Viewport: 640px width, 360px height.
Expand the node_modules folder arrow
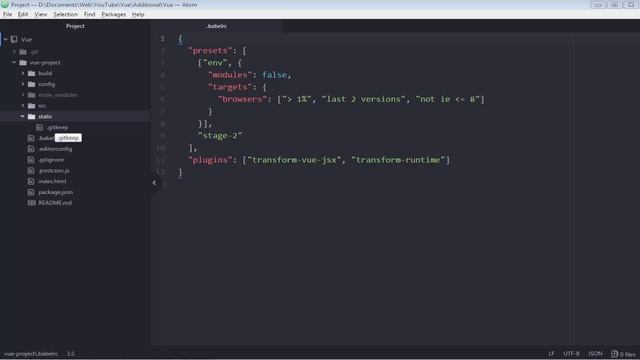pos(23,95)
